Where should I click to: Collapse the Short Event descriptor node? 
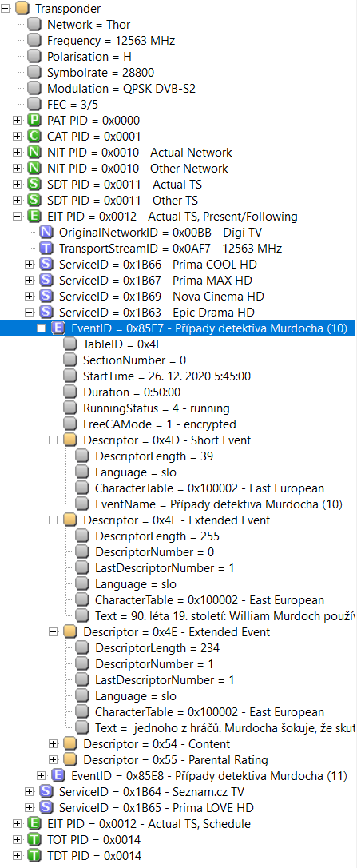coord(54,440)
